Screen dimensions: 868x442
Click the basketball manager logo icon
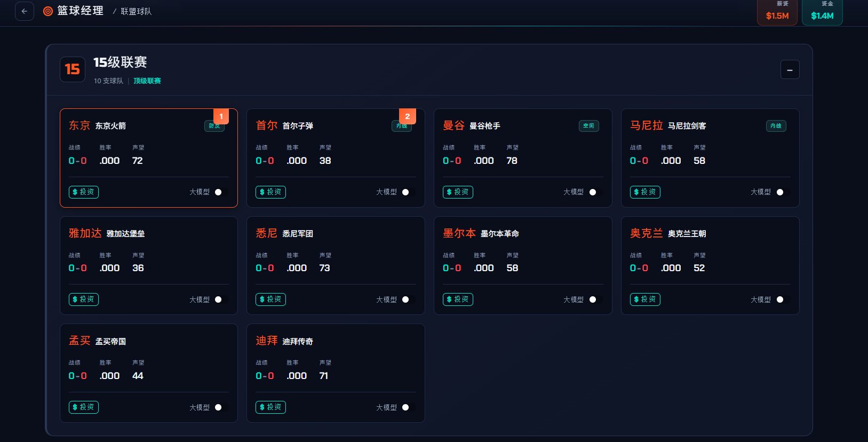tap(48, 11)
